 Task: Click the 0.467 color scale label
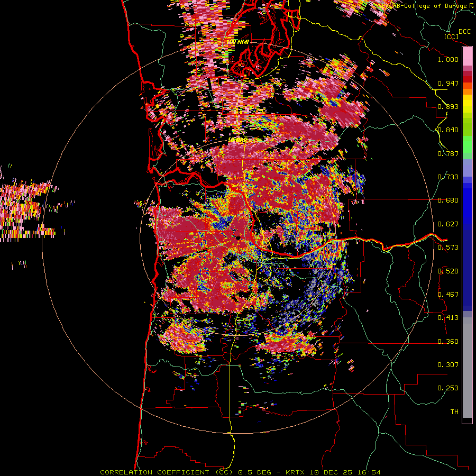448,295
